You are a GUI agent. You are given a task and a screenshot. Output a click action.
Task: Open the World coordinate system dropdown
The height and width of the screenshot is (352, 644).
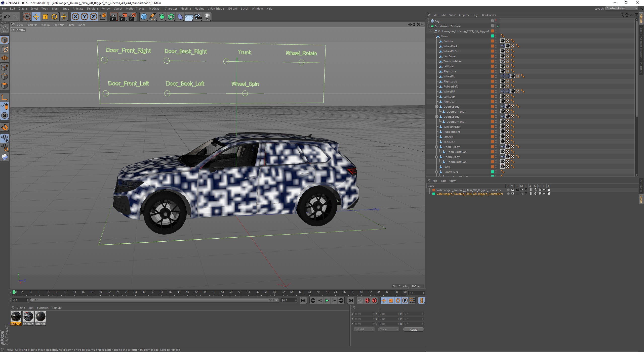364,329
